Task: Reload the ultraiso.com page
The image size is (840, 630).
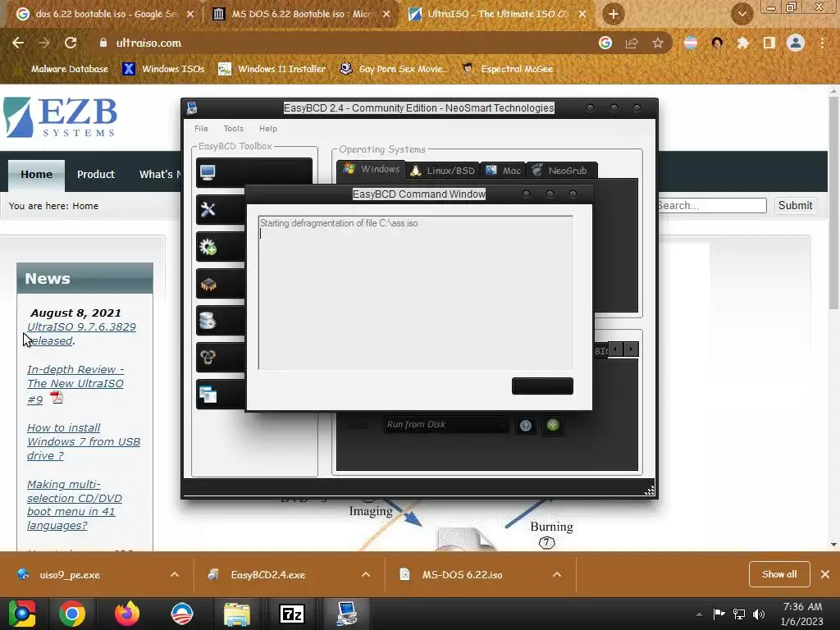Action: click(x=71, y=43)
